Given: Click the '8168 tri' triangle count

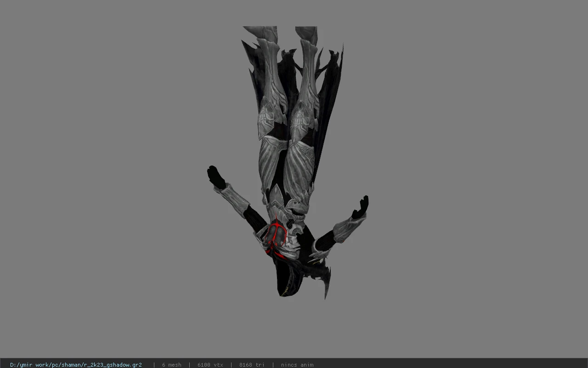Looking at the screenshot, I should (x=252, y=365).
